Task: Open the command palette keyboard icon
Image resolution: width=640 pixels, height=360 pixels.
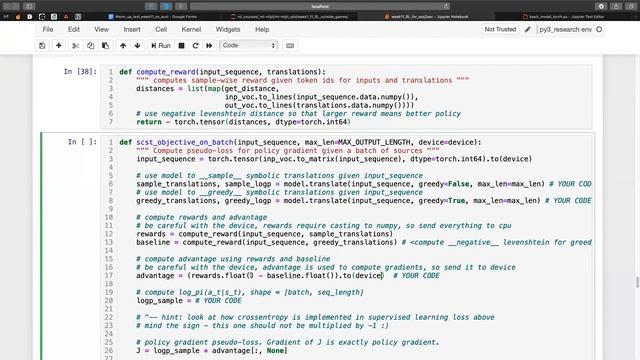Action: click(x=290, y=46)
